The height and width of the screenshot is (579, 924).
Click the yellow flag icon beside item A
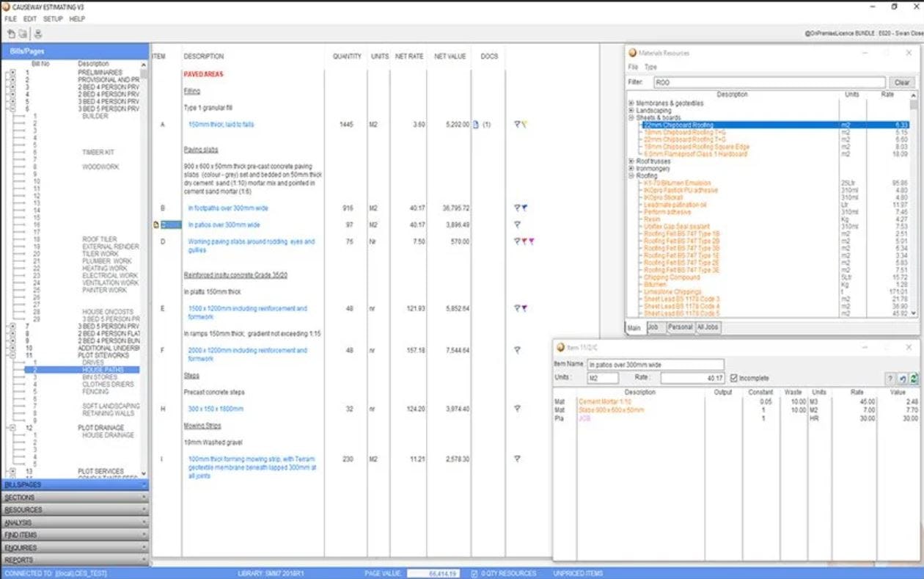[526, 124]
